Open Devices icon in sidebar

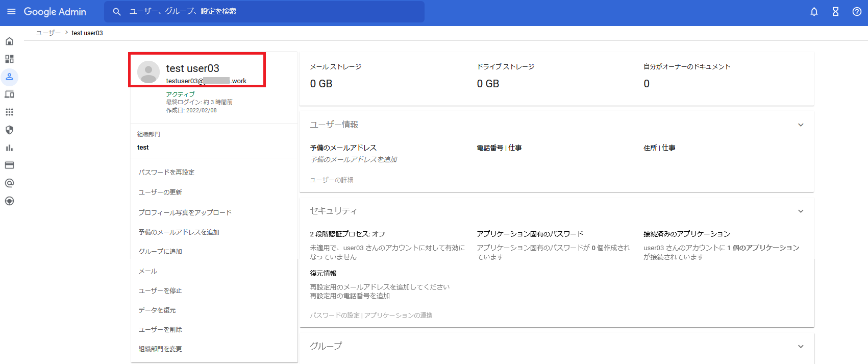9,94
